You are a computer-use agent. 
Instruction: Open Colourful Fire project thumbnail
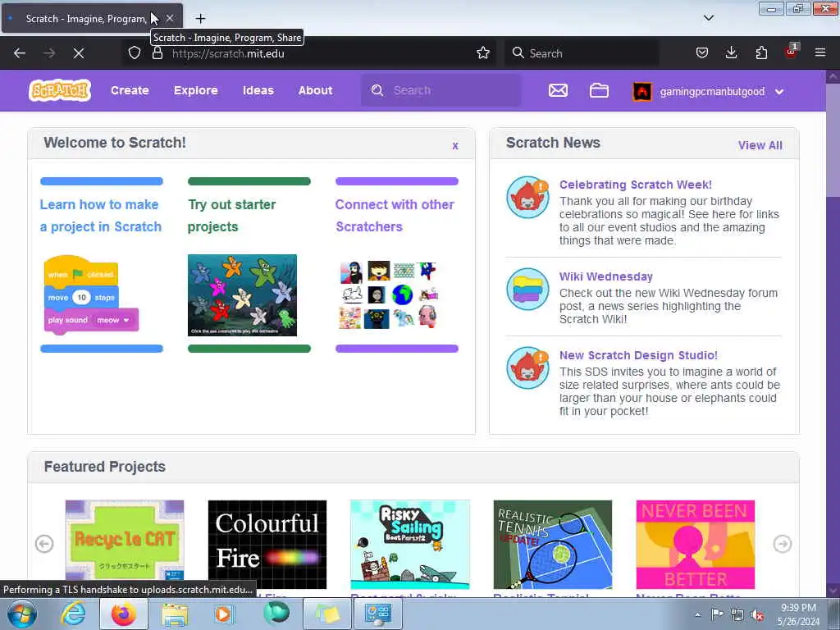click(267, 545)
